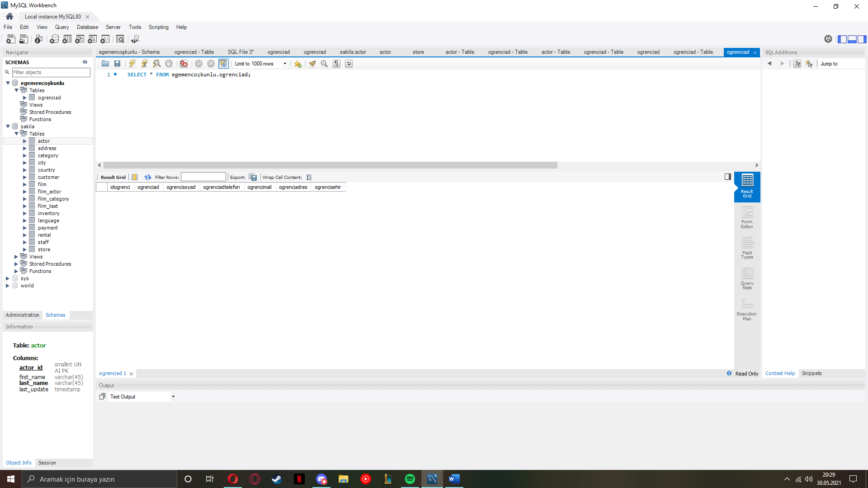
Task: Expand the actor table in sakila
Action: (x=25, y=141)
